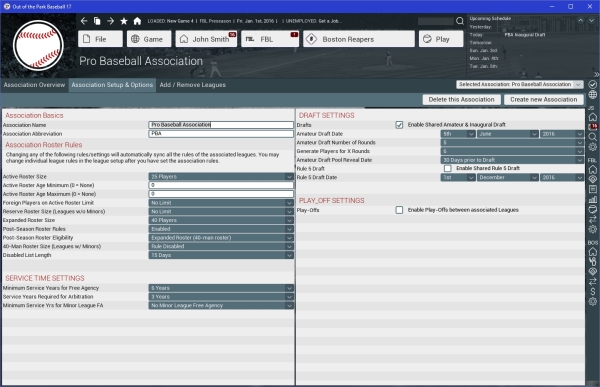Screen dimensions: 600x387
Task: Click the Association Abbreviation input field
Action: pos(221,134)
